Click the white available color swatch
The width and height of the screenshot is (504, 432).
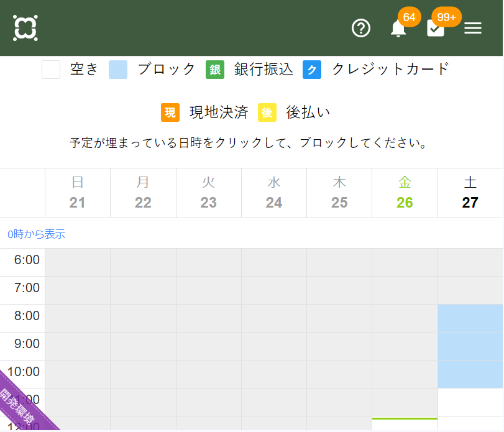[51, 70]
